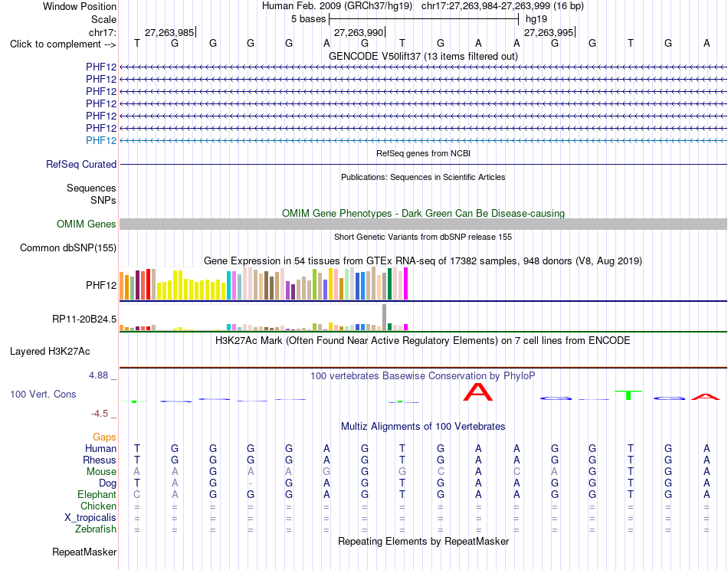Click the 4.88 PhyloP upper value
The width and height of the screenshot is (728, 570).
(x=98, y=375)
